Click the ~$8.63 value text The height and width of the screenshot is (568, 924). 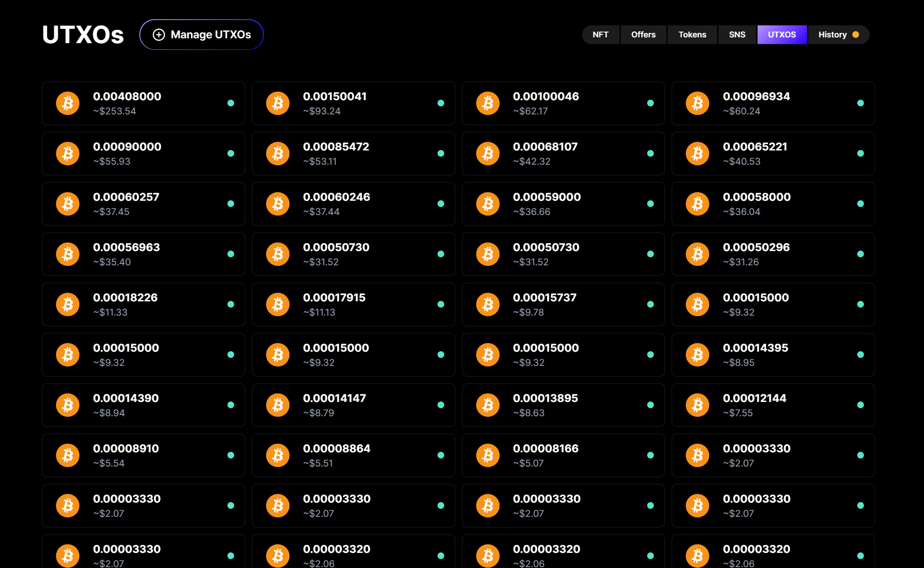coord(529,413)
